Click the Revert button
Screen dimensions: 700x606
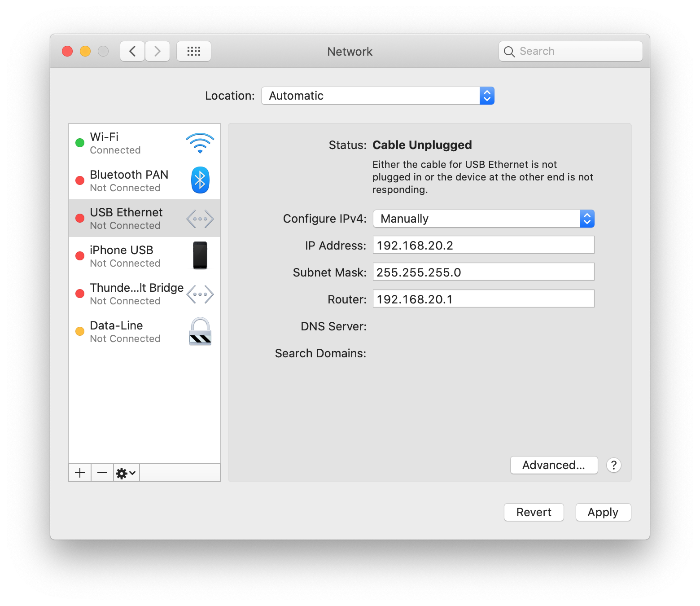click(x=534, y=512)
